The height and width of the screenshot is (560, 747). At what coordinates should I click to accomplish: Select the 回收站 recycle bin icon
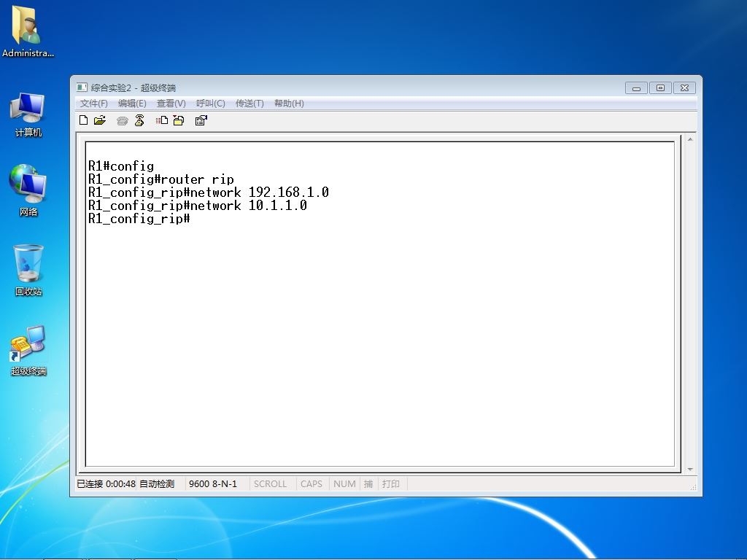click(28, 270)
